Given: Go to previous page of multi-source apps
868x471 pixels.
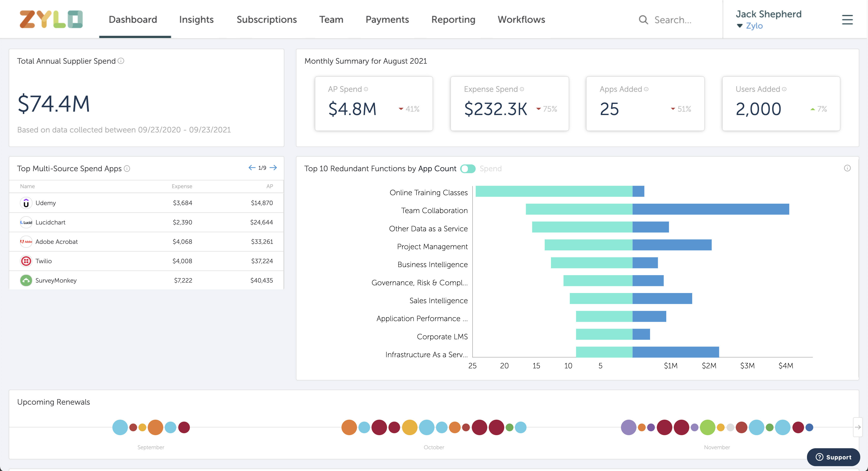Looking at the screenshot, I should coord(252,168).
